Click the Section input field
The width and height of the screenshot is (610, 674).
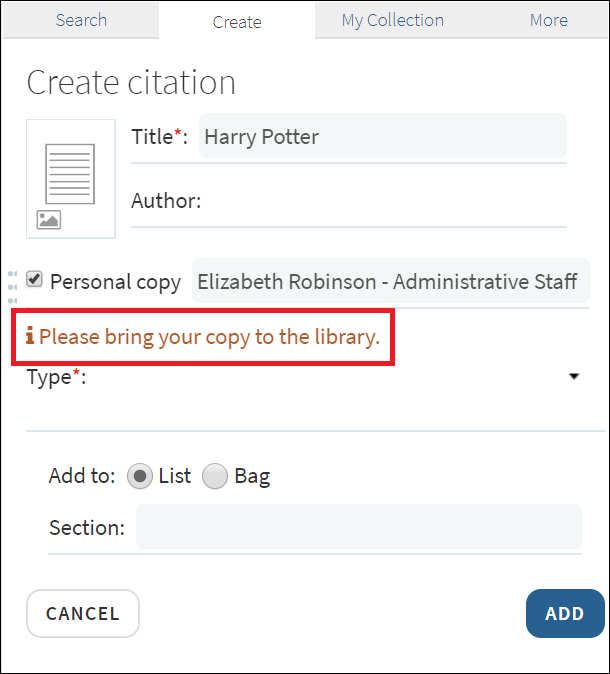pos(358,527)
